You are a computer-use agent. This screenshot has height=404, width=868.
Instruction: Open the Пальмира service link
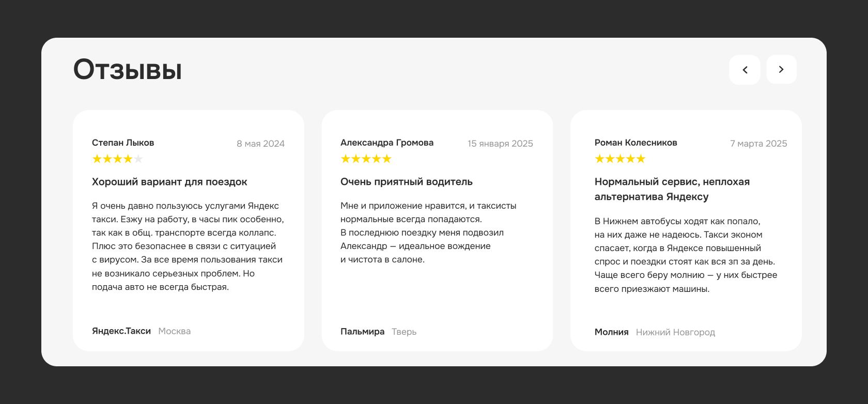[362, 332]
